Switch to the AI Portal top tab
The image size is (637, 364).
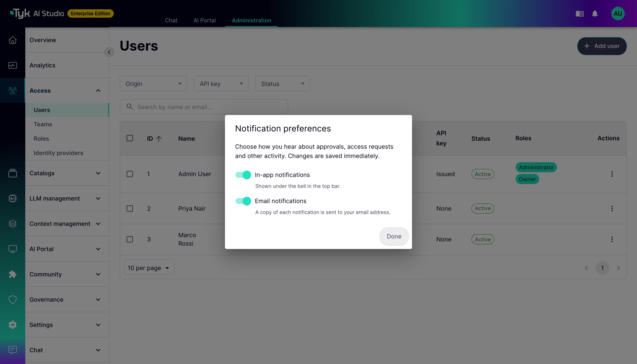205,20
